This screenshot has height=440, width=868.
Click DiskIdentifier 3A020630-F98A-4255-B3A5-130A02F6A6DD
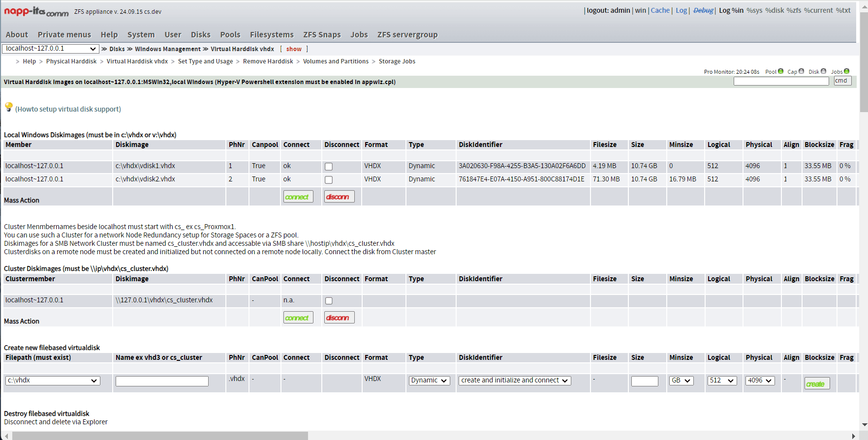pos(522,166)
